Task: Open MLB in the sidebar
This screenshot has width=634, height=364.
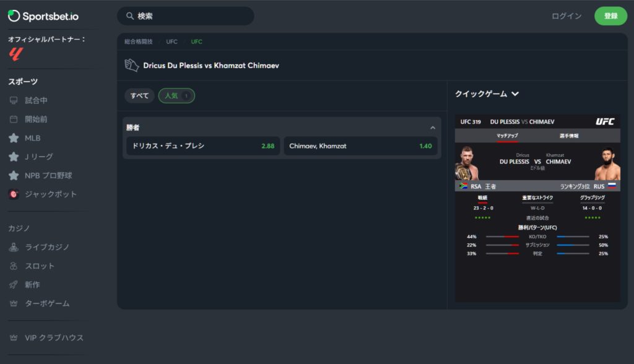Action: pos(32,138)
